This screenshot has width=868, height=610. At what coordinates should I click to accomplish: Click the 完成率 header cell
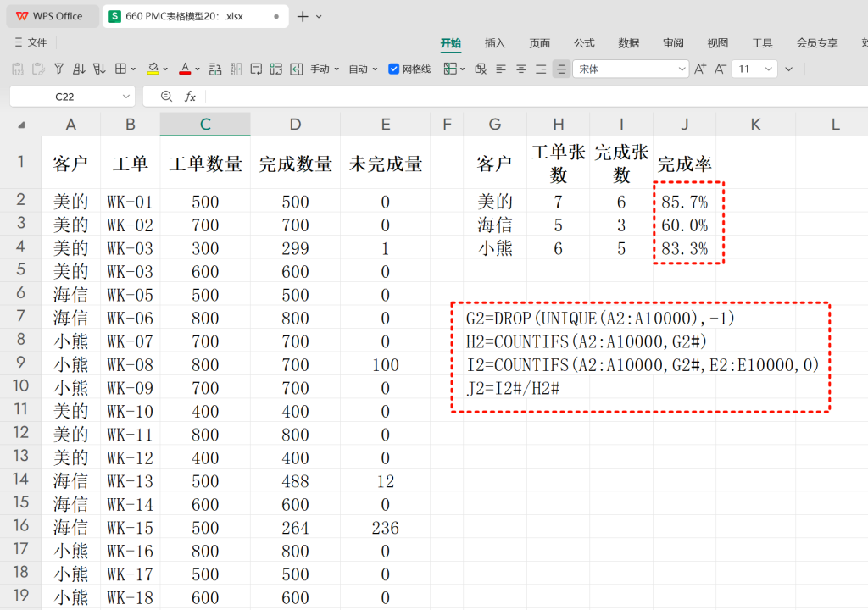[685, 164]
